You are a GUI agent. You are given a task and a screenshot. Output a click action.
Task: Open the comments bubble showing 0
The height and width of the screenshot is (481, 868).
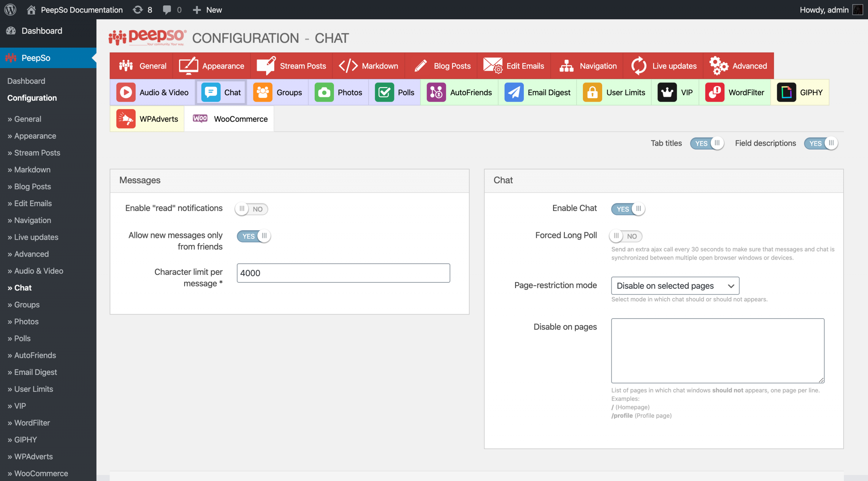click(x=172, y=10)
